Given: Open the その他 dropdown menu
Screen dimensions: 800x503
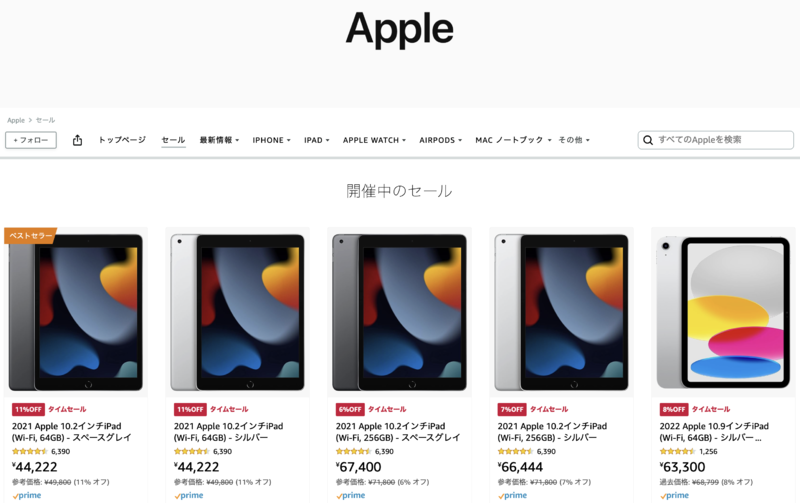Looking at the screenshot, I should [573, 140].
